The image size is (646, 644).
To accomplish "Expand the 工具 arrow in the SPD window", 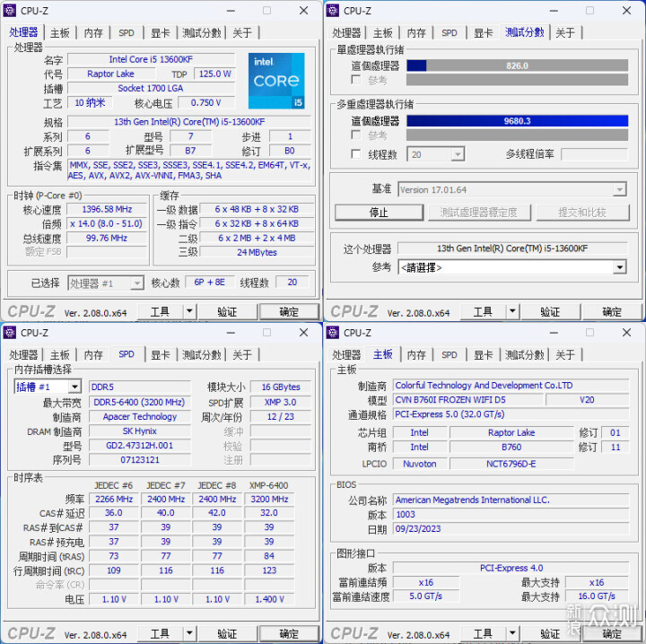I will coord(189,634).
